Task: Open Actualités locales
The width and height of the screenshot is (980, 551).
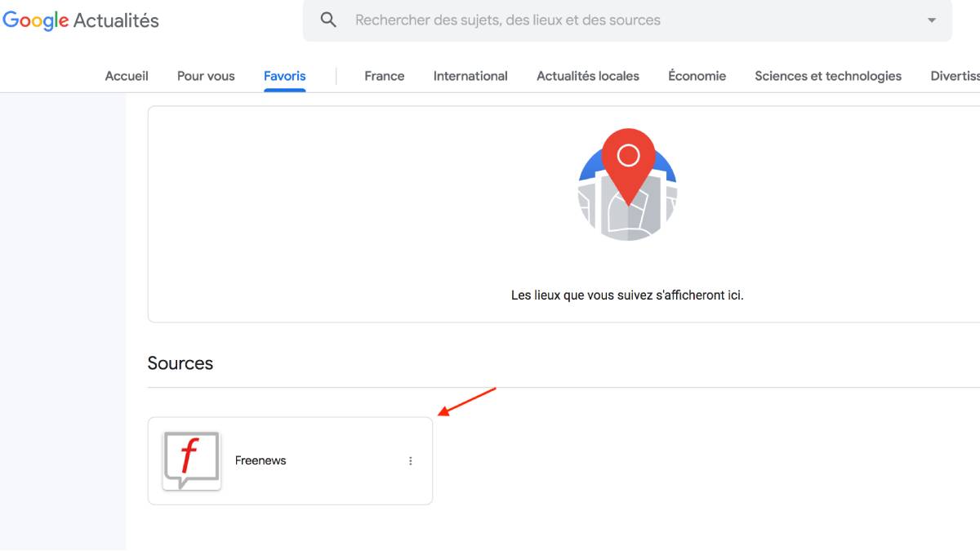Action: point(588,76)
